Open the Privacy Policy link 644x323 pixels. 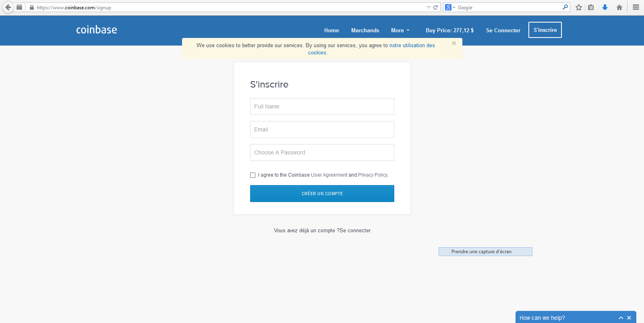pos(373,175)
